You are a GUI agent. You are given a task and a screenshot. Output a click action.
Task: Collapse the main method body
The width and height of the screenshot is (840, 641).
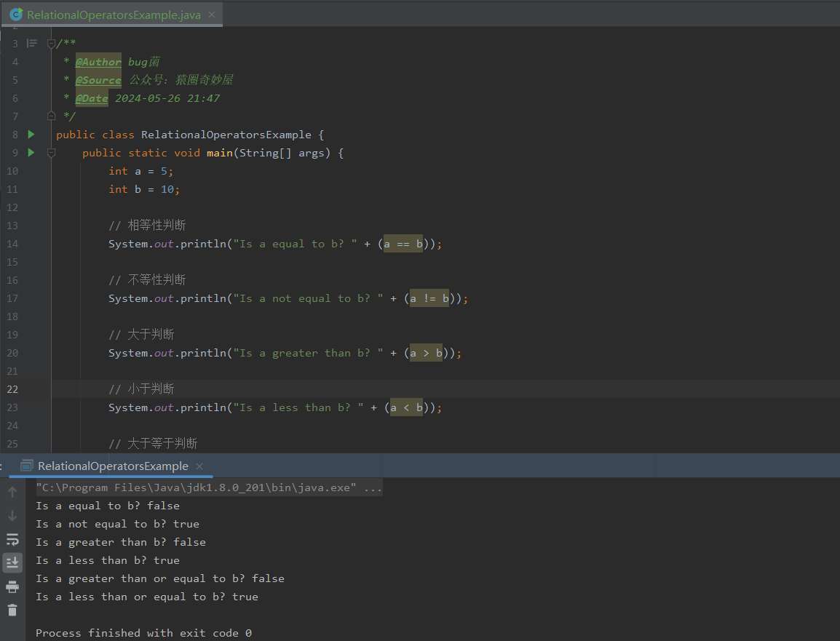pyautogui.click(x=52, y=153)
